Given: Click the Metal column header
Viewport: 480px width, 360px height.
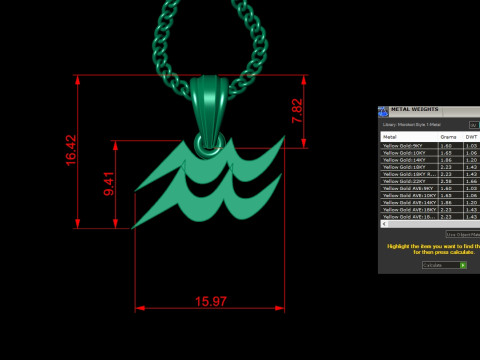Looking at the screenshot, I should click(409, 137).
